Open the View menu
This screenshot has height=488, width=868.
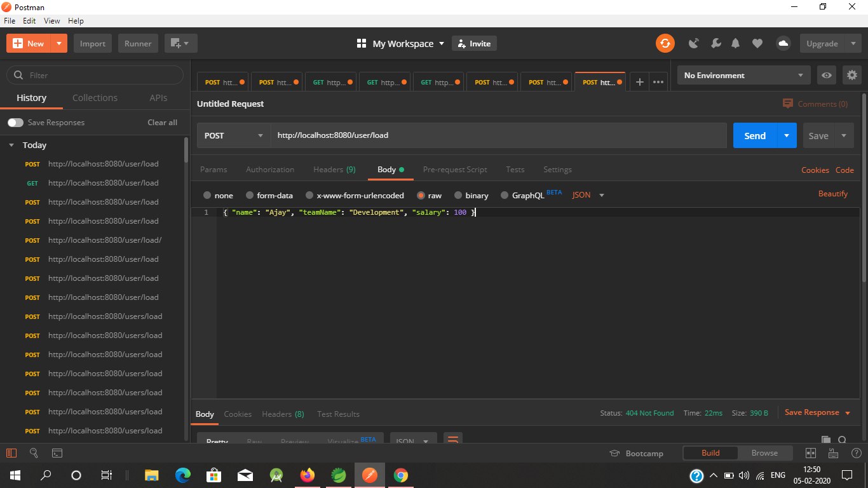(x=52, y=21)
